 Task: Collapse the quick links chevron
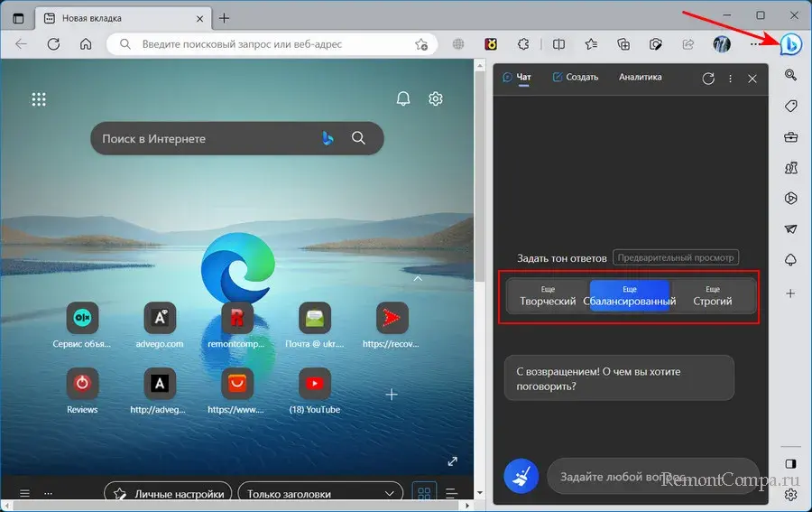pos(417,280)
